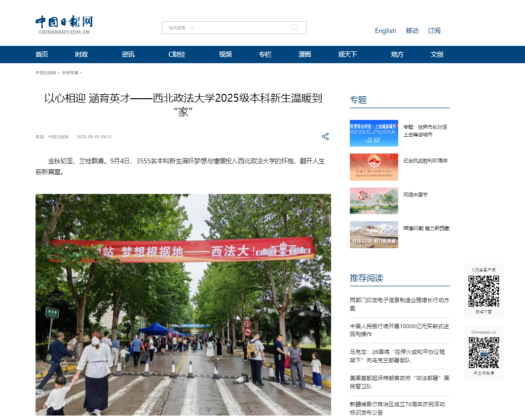Open the 世界市长对话 topic thumbnail

374,133
